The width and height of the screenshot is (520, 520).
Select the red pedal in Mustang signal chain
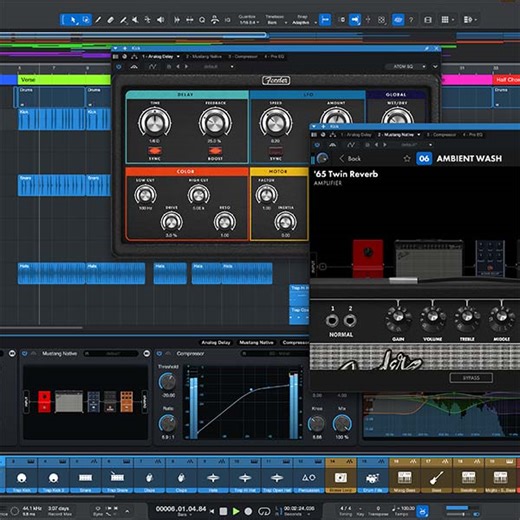pos(368,258)
